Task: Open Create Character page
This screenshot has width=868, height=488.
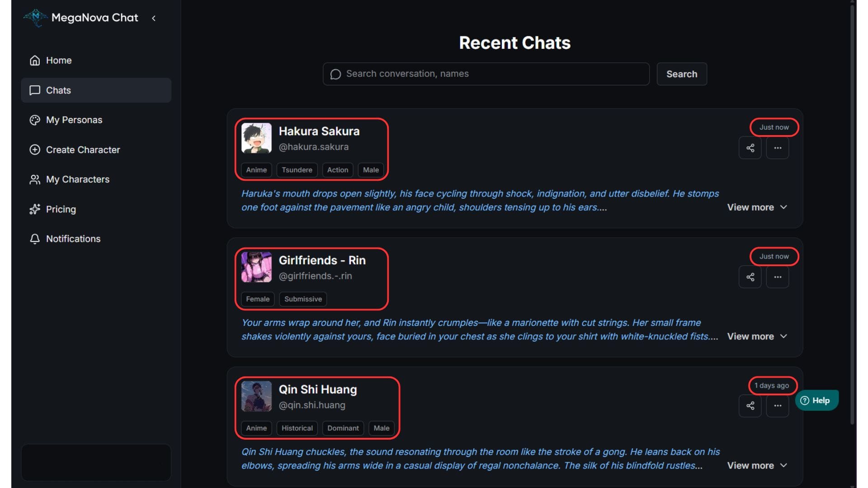Action: [83, 150]
